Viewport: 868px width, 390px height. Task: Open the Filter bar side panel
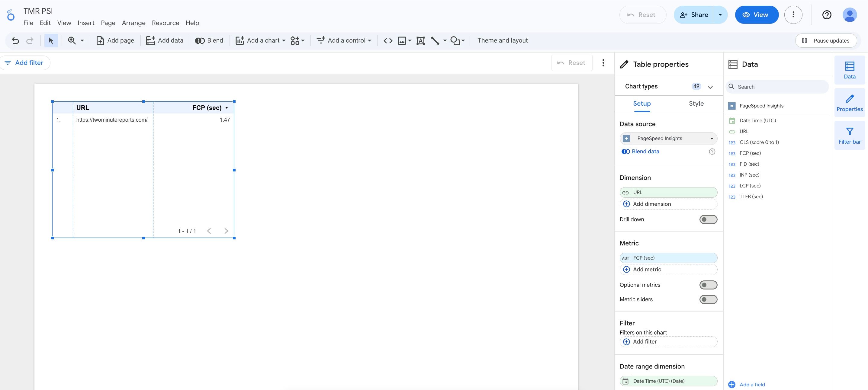pyautogui.click(x=849, y=136)
